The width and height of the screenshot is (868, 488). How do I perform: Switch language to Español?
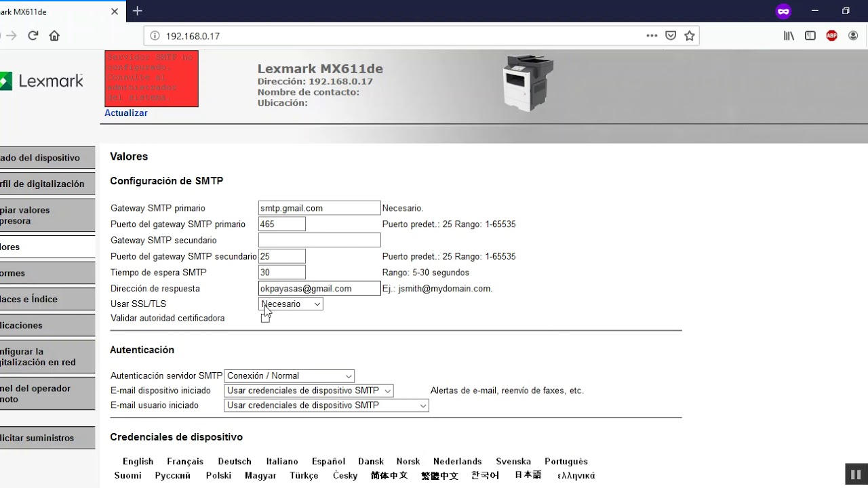[x=329, y=462]
